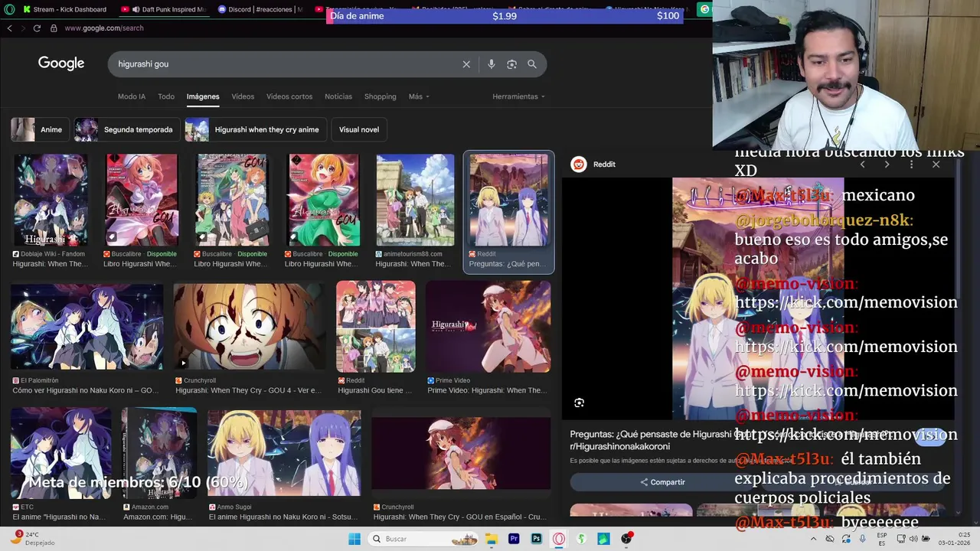Reload the page with refresh icon
The height and width of the screenshot is (551, 980).
pyautogui.click(x=36, y=28)
